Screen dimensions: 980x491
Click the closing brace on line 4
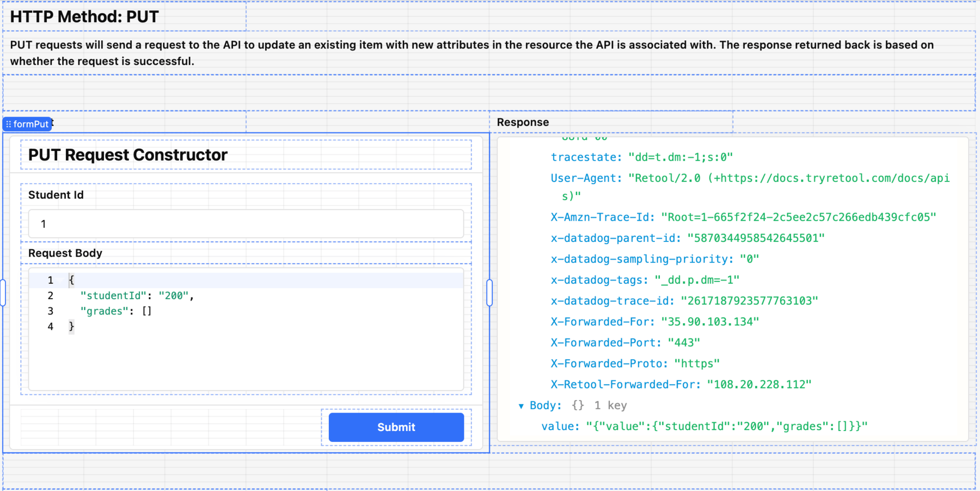click(71, 326)
